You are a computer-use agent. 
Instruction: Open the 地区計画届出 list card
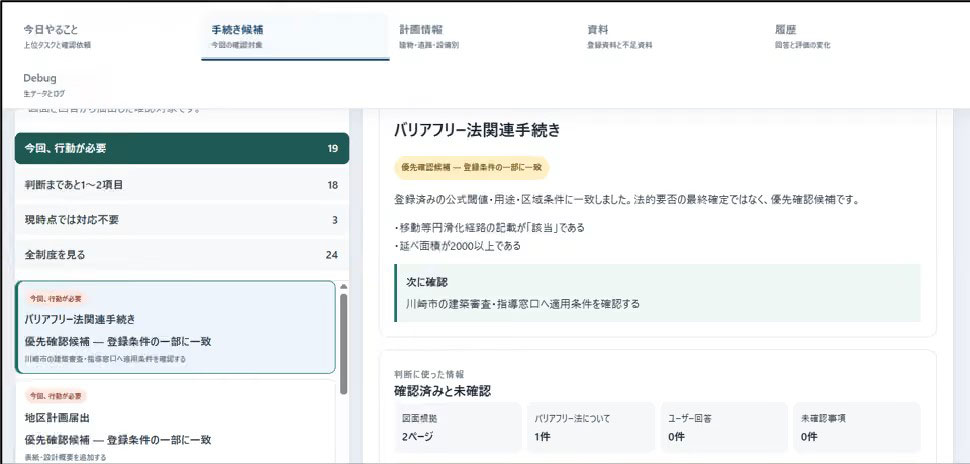coord(176,422)
